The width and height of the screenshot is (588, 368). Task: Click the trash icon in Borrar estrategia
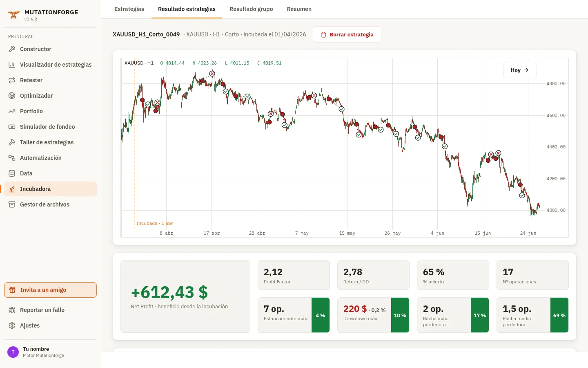click(323, 35)
